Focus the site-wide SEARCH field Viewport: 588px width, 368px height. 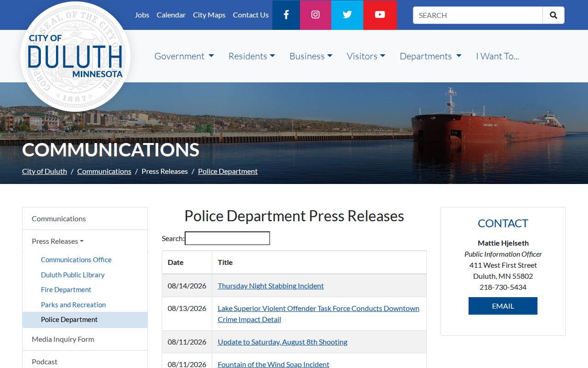(478, 15)
